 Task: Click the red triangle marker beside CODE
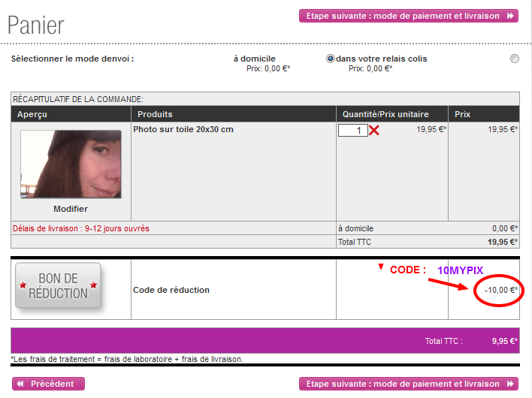click(x=381, y=267)
